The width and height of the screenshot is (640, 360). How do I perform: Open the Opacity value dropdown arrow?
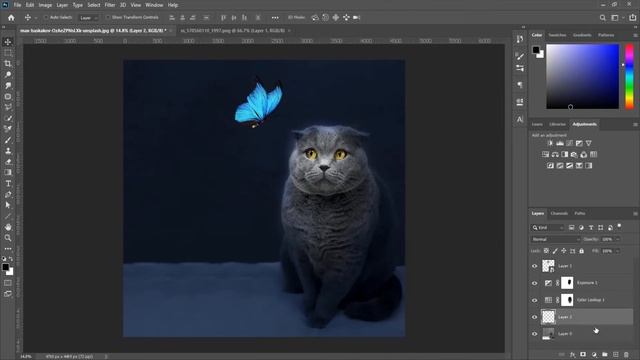click(618, 239)
